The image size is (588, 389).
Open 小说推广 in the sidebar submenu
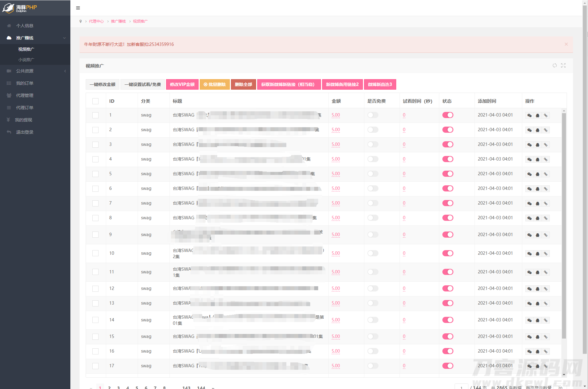tap(26, 60)
